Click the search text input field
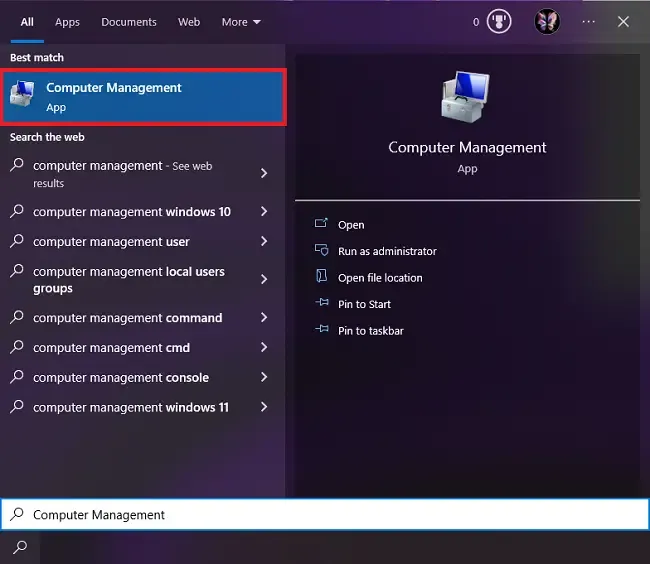Image resolution: width=650 pixels, height=564 pixels. pos(325,514)
